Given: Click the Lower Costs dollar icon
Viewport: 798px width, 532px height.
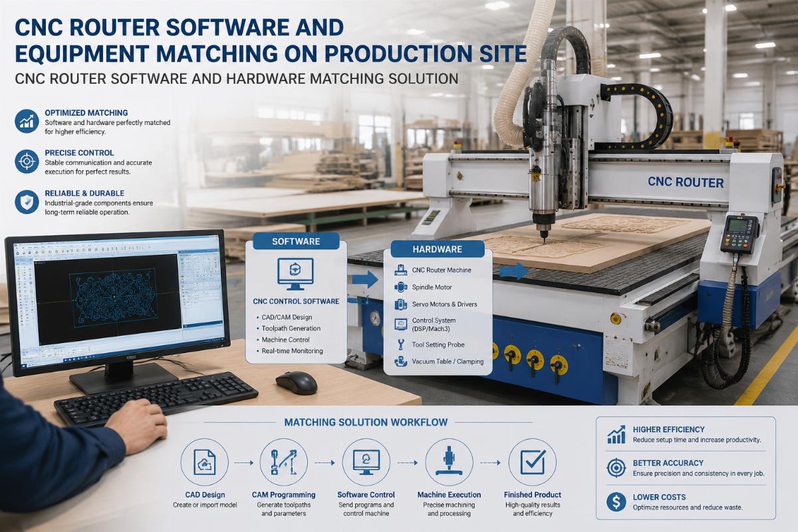Looking at the screenshot, I should (x=616, y=501).
